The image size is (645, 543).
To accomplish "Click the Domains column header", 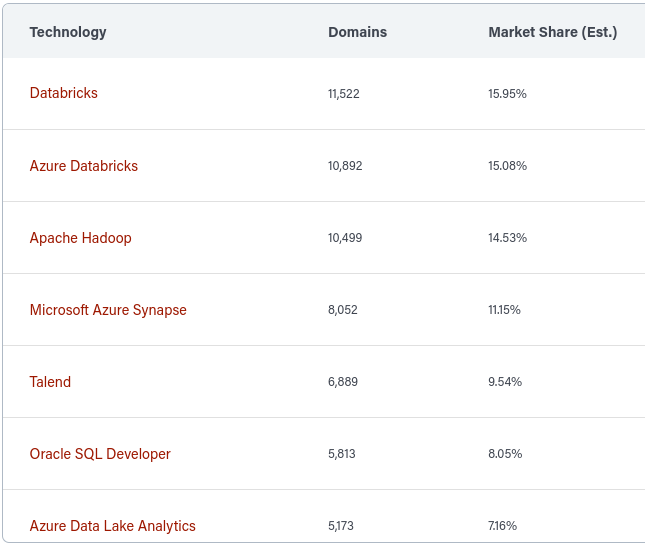I will pos(357,32).
